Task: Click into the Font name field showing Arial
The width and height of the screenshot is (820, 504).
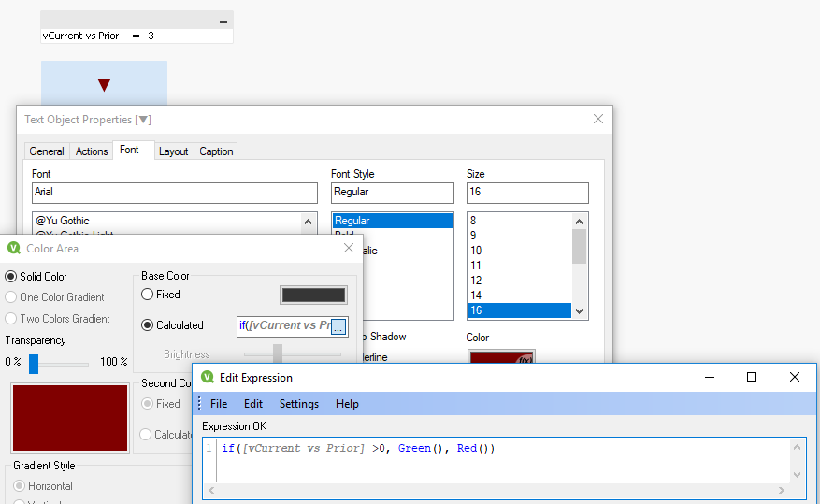Action: coord(175,193)
